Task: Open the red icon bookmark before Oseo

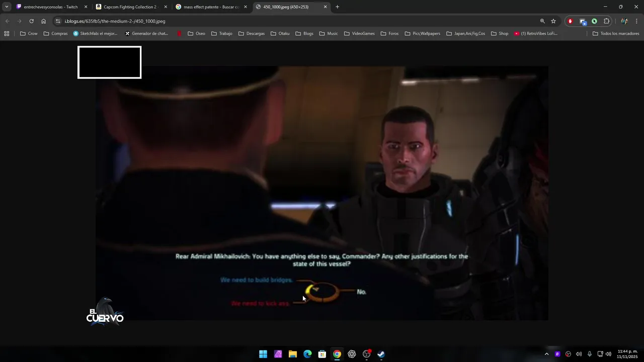Action: (x=179, y=34)
